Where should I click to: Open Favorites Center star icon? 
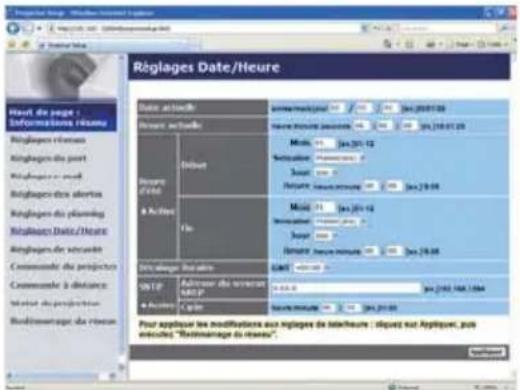tap(12, 44)
